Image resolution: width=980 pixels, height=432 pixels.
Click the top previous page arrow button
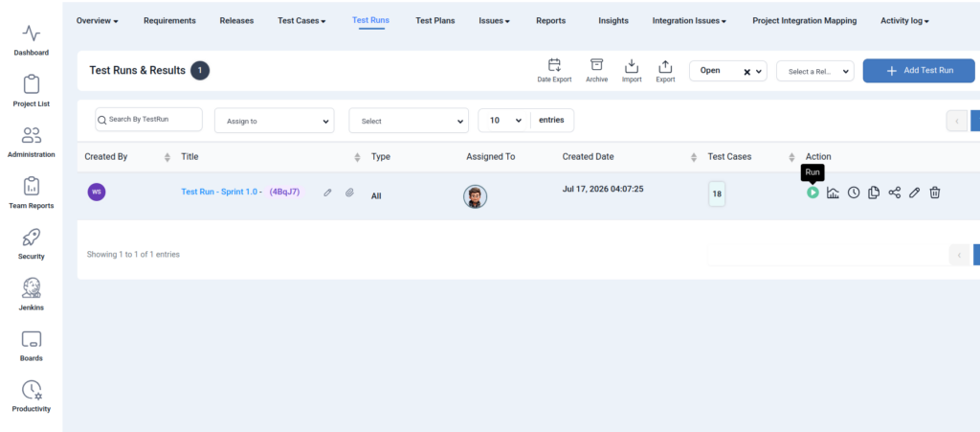click(x=957, y=120)
